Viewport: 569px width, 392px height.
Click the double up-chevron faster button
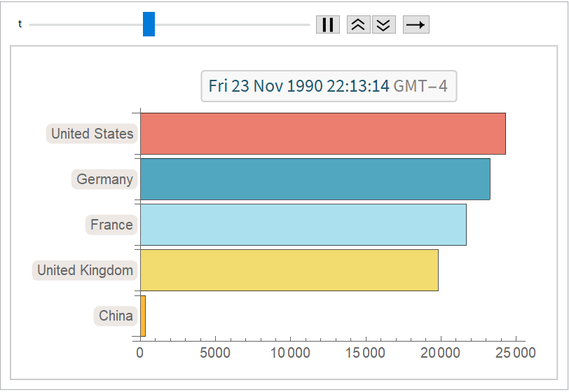pyautogui.click(x=358, y=24)
